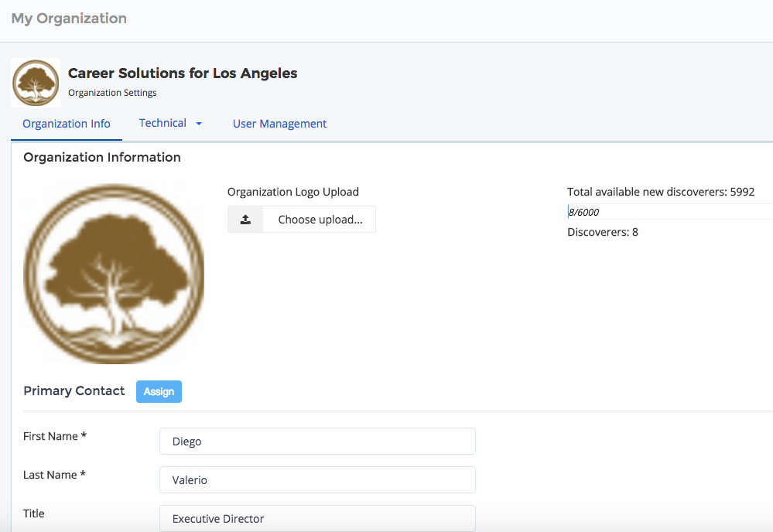Expand the Technical dropdown arrow
This screenshot has width=773, height=532.
tap(199, 124)
